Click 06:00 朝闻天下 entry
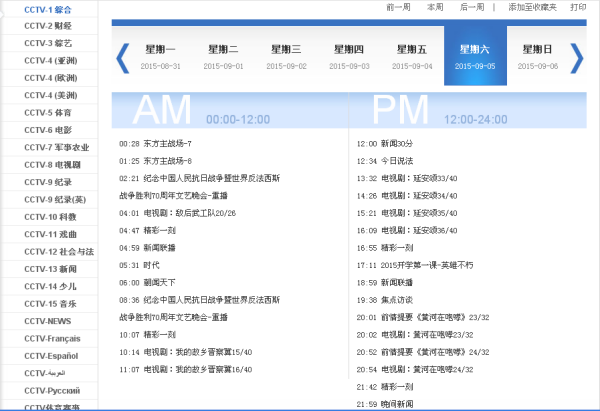The image size is (600, 411). point(147,282)
